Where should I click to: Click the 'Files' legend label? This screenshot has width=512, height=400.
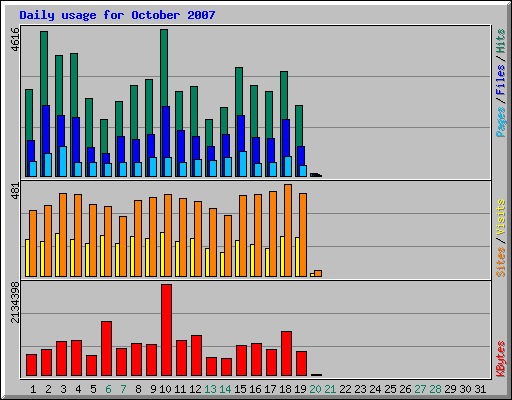pyautogui.click(x=500, y=80)
